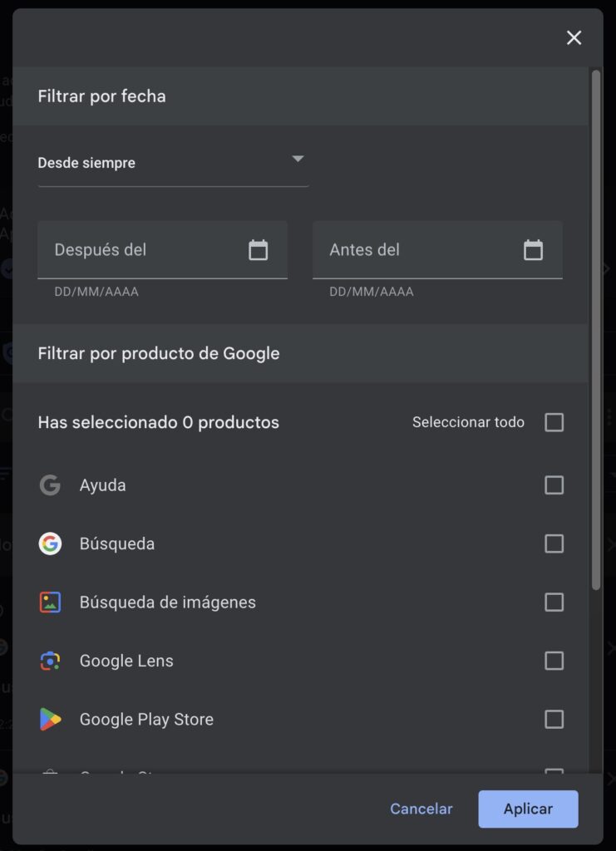Apply filters with the Aplicar button
Image resolution: width=616 pixels, height=851 pixels.
click(528, 809)
